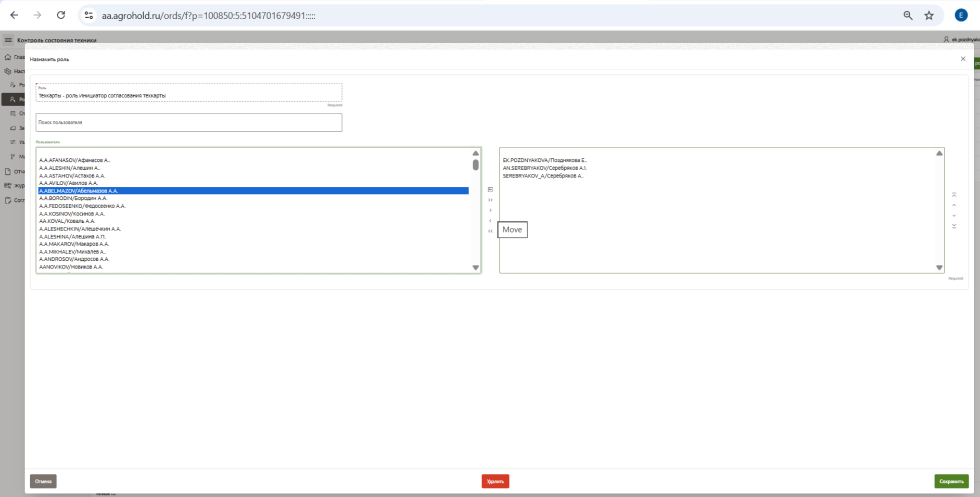
Task: Move selected user right with single arrow
Action: [x=490, y=210]
